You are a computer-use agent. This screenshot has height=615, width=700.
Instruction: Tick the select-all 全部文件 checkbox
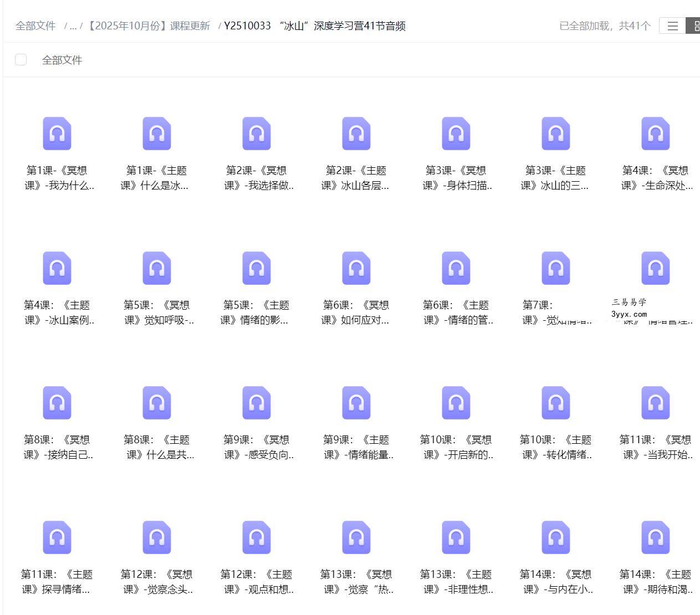pos(21,60)
